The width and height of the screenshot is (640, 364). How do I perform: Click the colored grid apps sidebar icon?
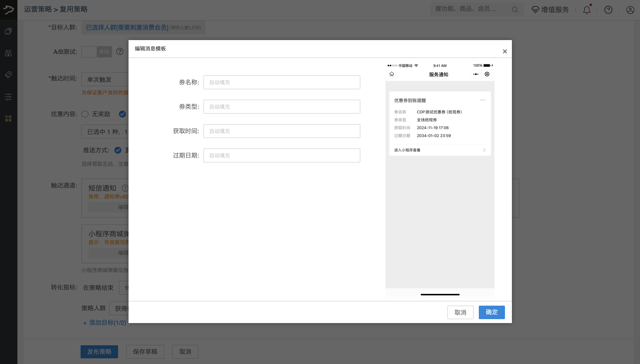(x=8, y=118)
